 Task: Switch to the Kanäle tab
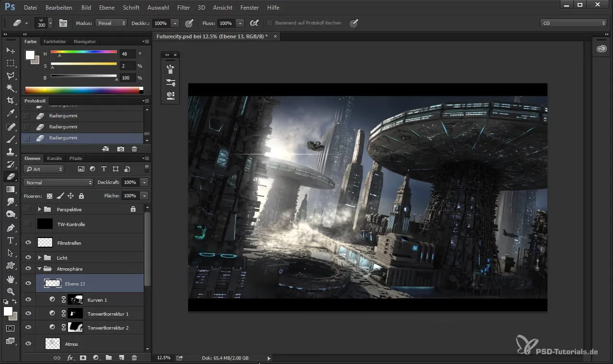click(x=55, y=158)
